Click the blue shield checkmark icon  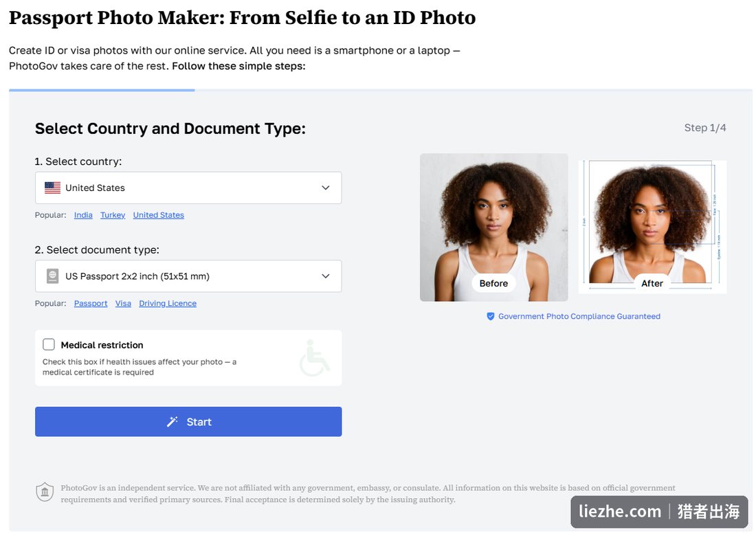[490, 316]
